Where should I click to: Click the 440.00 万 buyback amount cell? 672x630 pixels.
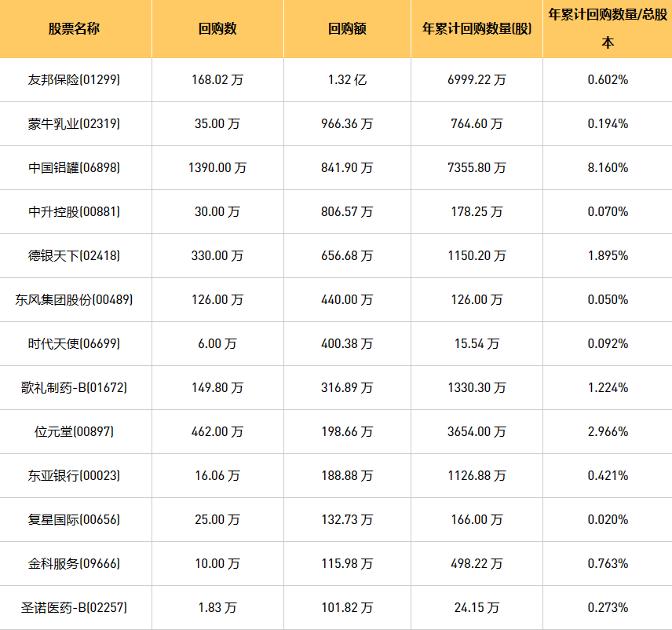[347, 300]
